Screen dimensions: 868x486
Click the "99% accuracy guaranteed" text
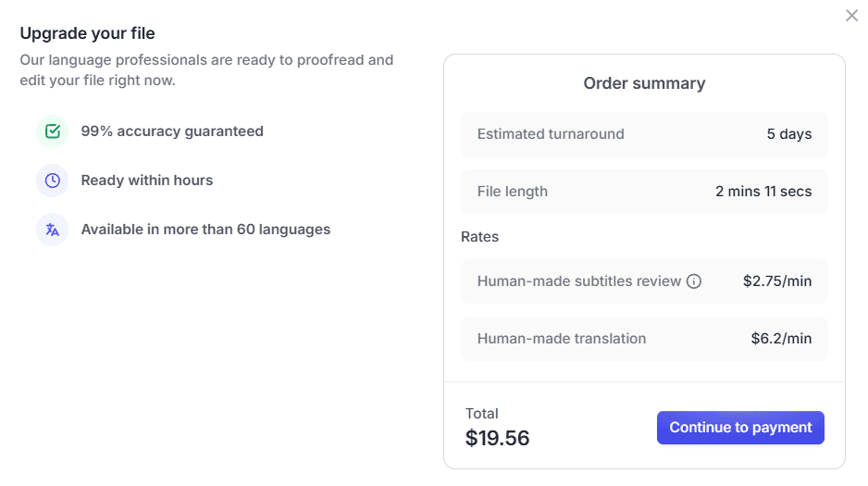pos(172,131)
